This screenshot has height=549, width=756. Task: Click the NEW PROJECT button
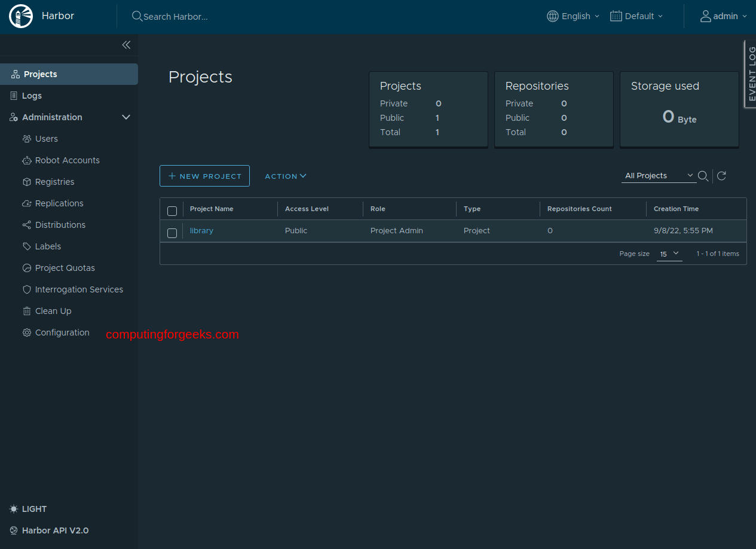click(x=204, y=176)
